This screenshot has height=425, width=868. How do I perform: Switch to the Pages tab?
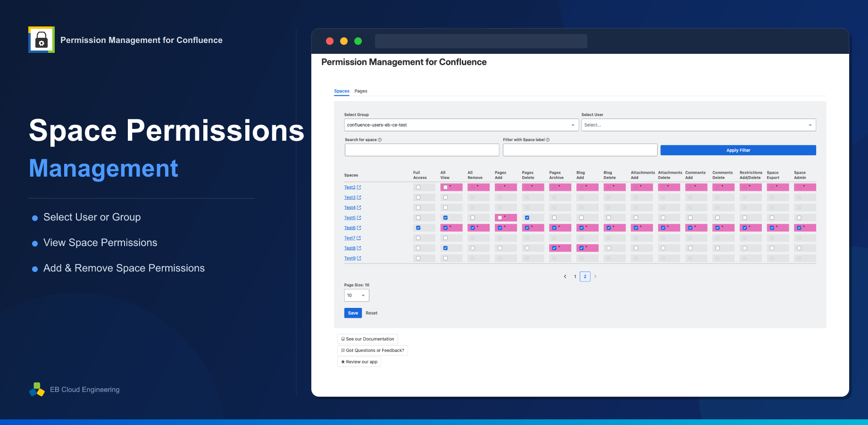pyautogui.click(x=361, y=91)
